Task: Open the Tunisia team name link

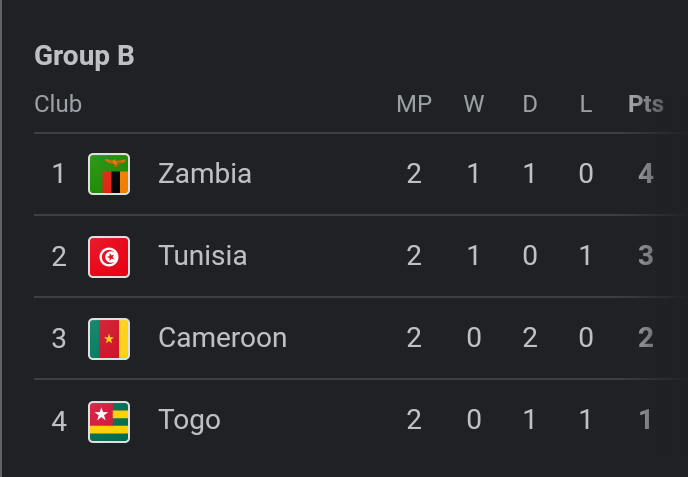Action: 202,256
